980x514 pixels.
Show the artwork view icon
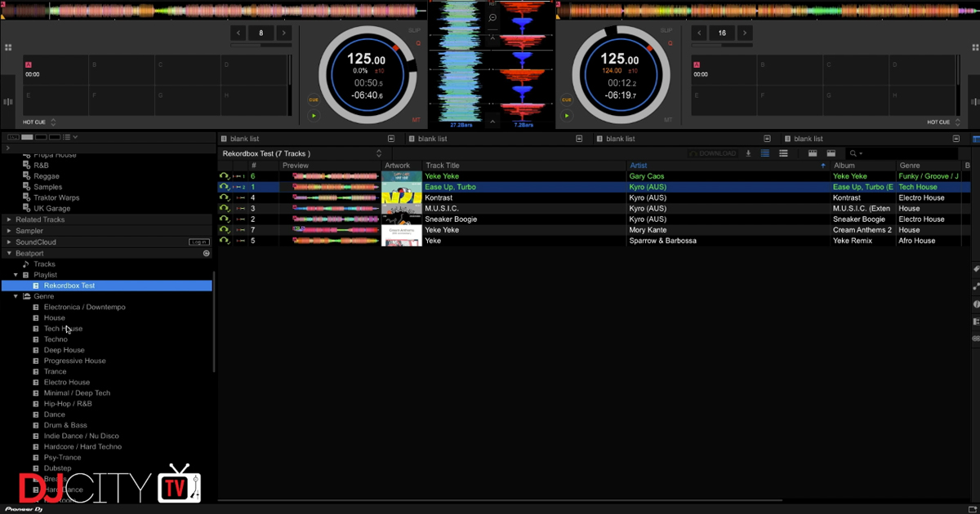(x=813, y=153)
